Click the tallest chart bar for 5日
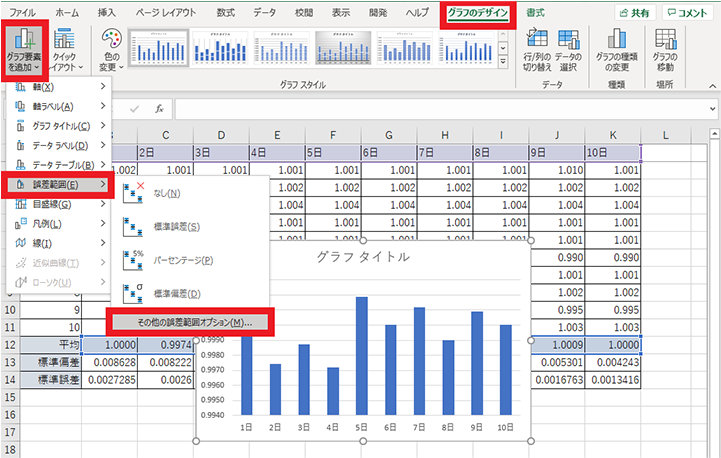Viewport: 721px width, 458px height. click(362, 356)
